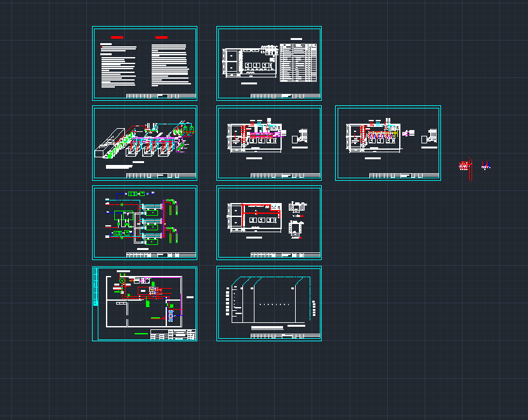The height and width of the screenshot is (420, 528).
Task: Select the plan sheet with red pipe and section details
Action: [269, 223]
